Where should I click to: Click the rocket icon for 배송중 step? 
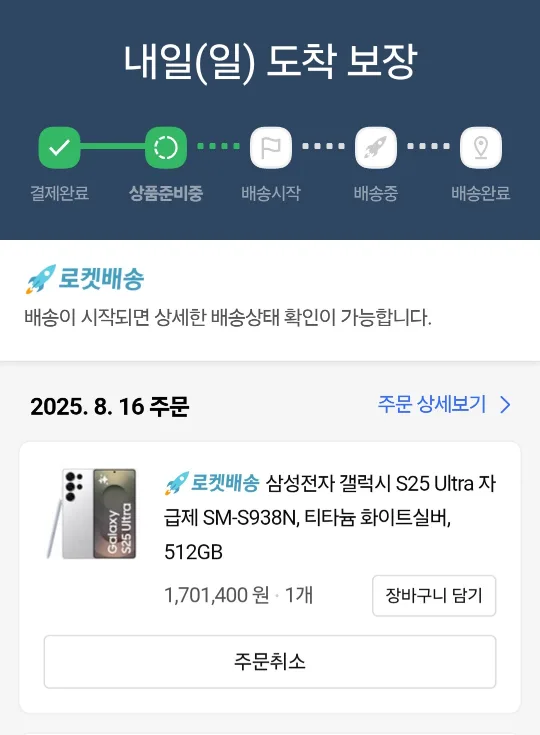tap(376, 147)
